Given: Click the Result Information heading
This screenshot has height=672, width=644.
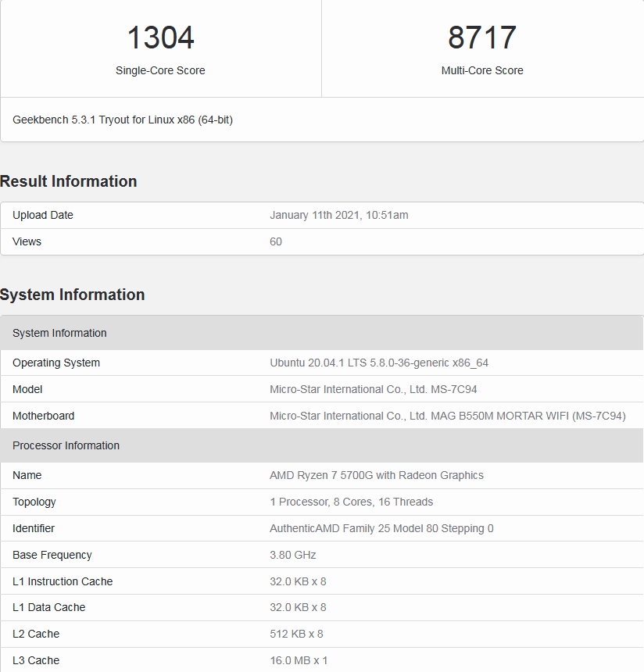Looking at the screenshot, I should click(69, 181).
